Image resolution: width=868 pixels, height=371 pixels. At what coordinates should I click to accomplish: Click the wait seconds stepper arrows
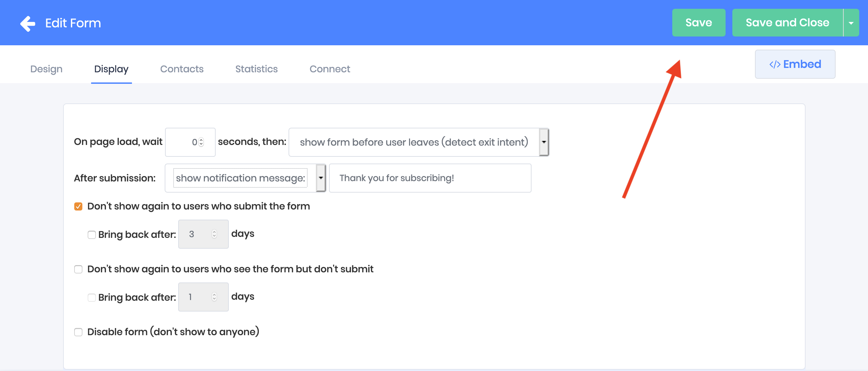201,142
